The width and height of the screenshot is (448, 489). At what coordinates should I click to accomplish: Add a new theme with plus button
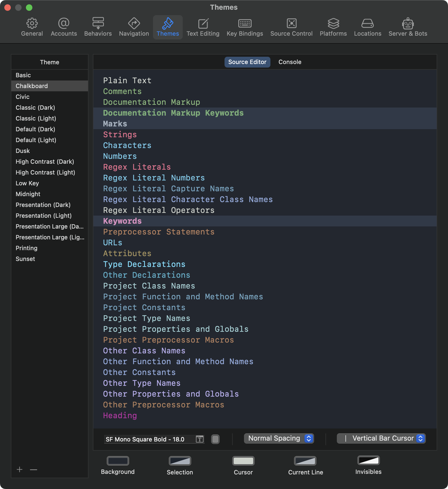pyautogui.click(x=19, y=470)
